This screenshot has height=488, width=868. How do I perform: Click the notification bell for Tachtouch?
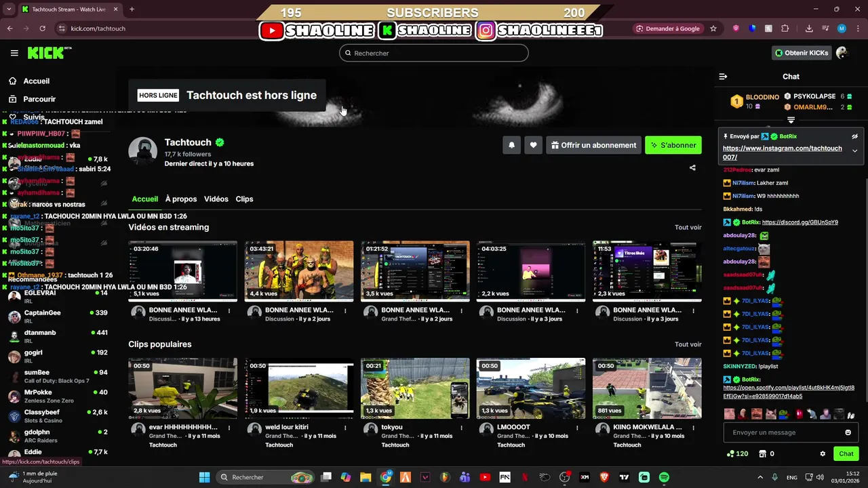511,145
